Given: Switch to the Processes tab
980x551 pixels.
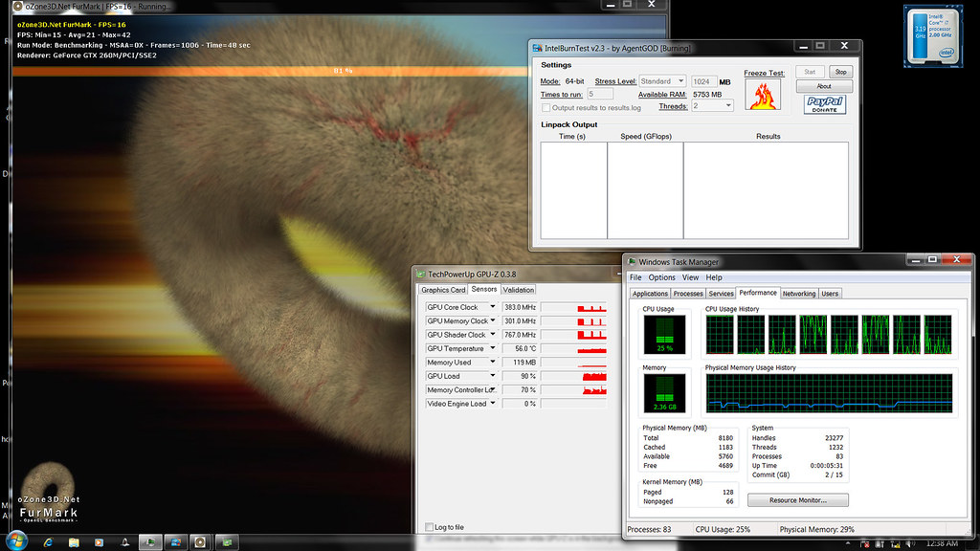Looking at the screenshot, I should 687,294.
